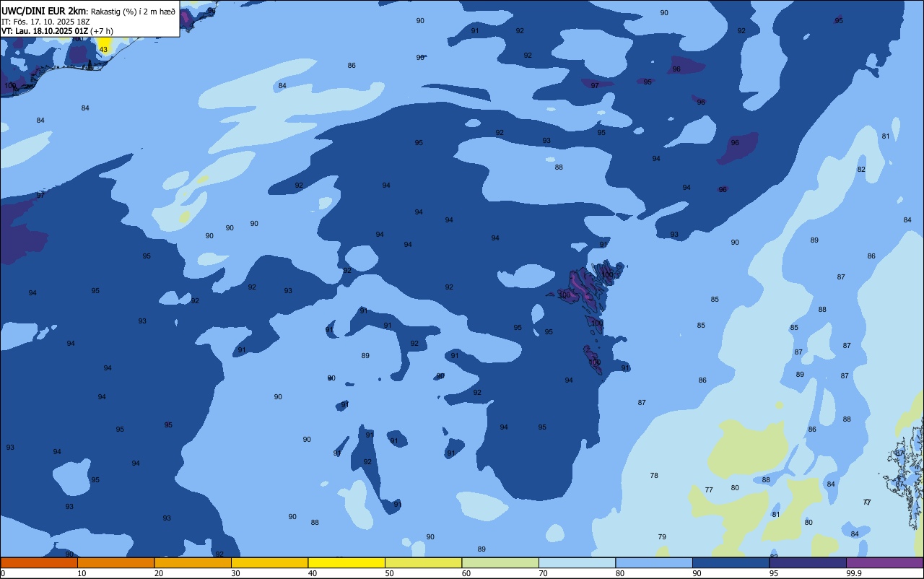Screen dimensions: 924x579
Task: Click the '(+7 h)' forecast offset text
Action: 102,31
